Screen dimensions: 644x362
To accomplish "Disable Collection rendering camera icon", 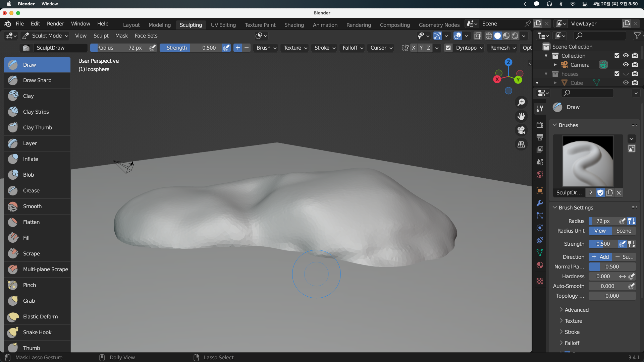I will tap(635, 56).
